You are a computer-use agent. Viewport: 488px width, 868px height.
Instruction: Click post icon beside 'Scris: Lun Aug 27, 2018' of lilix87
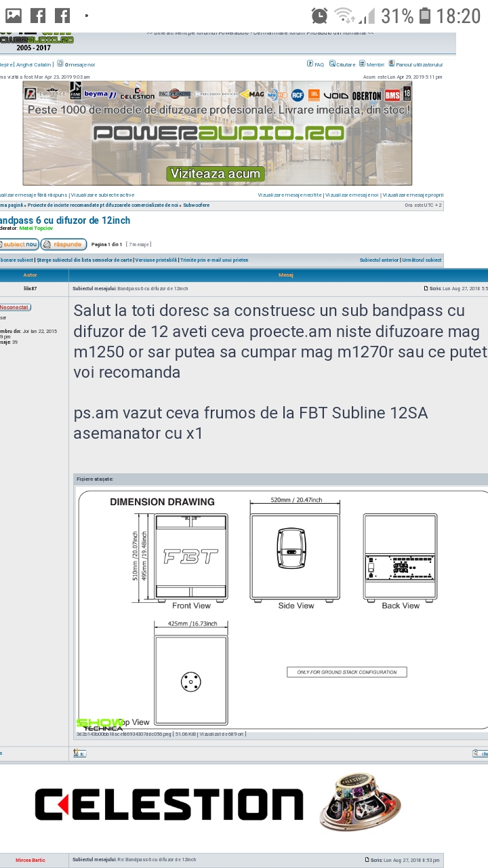coord(426,289)
